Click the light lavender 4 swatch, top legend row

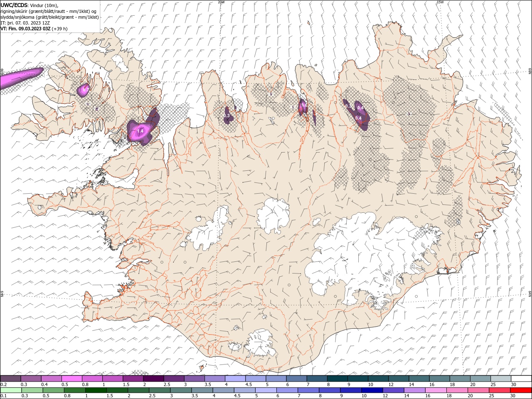235,379
